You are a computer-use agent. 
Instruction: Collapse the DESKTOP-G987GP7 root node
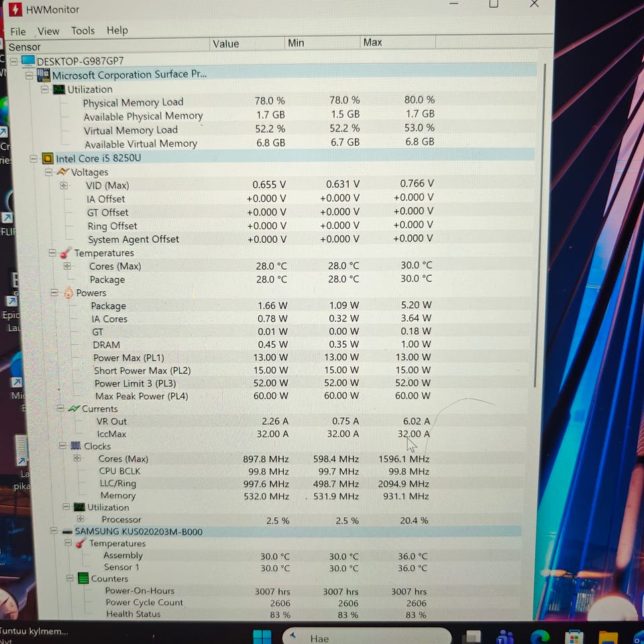(13, 62)
